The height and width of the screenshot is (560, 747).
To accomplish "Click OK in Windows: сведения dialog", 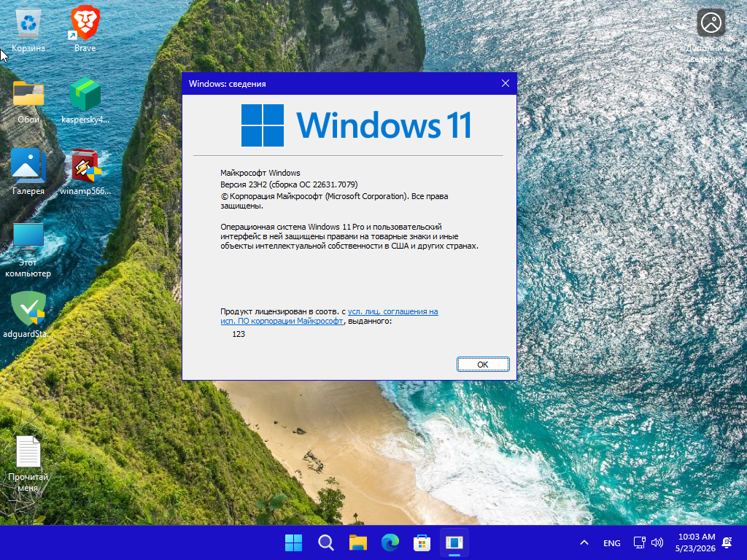I will (x=483, y=365).
